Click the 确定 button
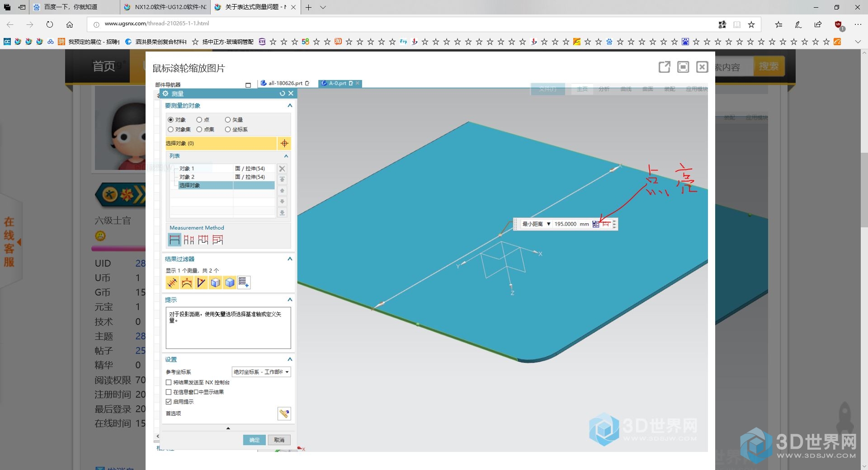Screen dimensions: 868x470 [x=255, y=440]
